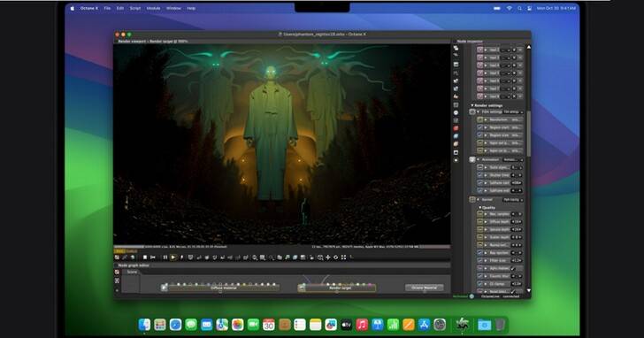Click the Node inspector scroll-down arrow
Viewport: 644px width, 338px height.
point(529,290)
